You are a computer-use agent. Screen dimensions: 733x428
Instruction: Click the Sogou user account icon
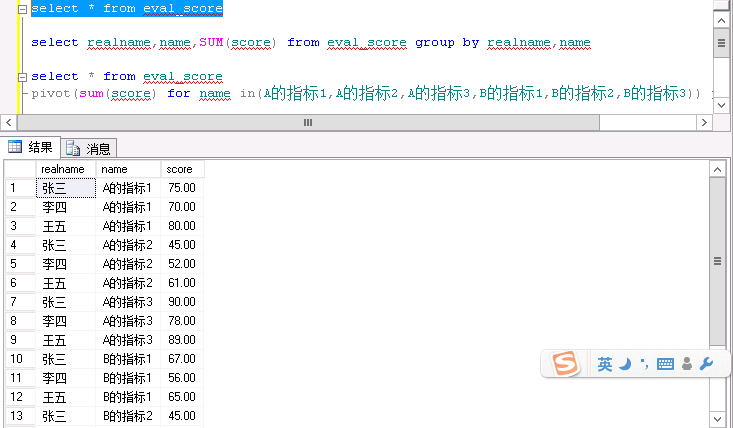pos(687,364)
